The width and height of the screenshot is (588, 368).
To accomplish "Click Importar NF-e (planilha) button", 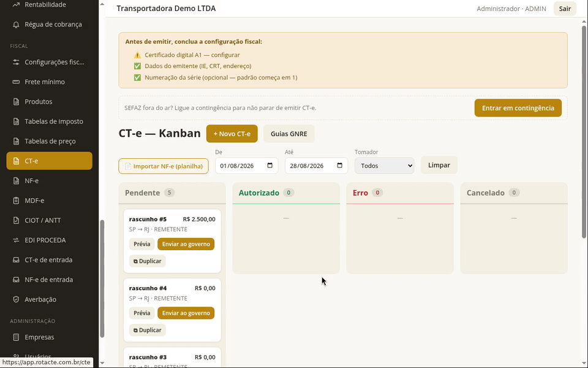I will [164, 166].
